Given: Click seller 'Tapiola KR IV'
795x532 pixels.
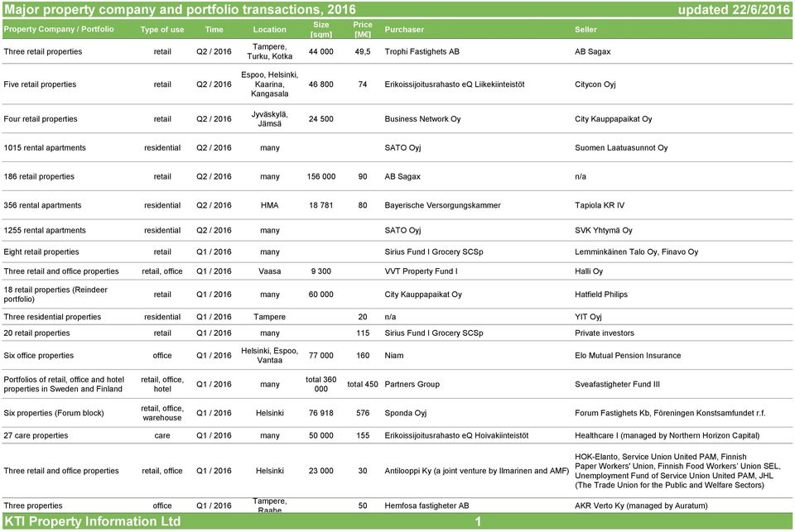Looking at the screenshot, I should [600, 205].
